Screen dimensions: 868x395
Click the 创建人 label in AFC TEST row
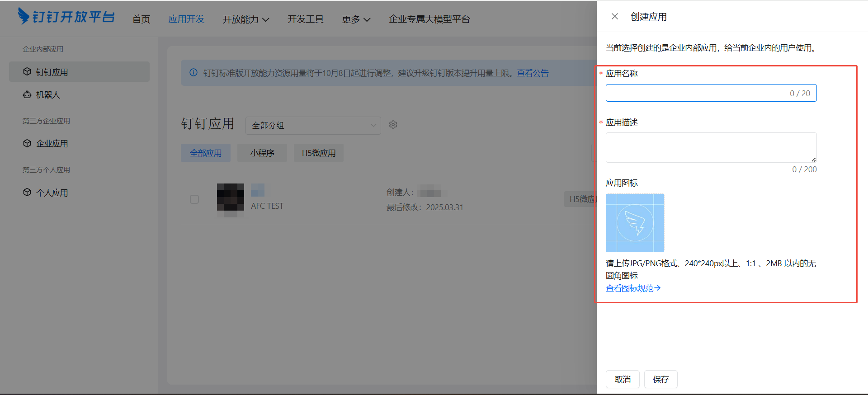point(400,193)
